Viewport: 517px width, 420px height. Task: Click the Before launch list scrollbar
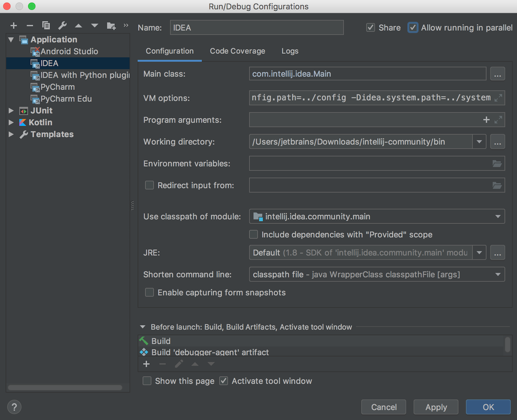[x=508, y=344]
